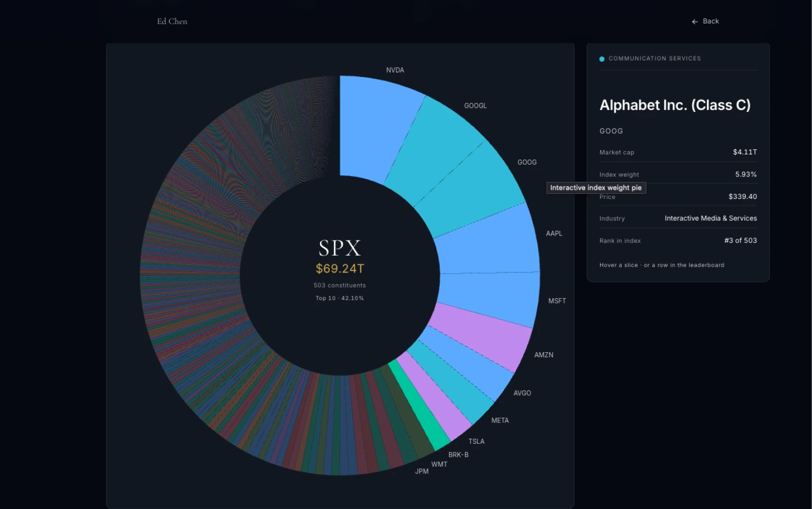Click the Market cap row label
This screenshot has width=812, height=509.
[617, 152]
